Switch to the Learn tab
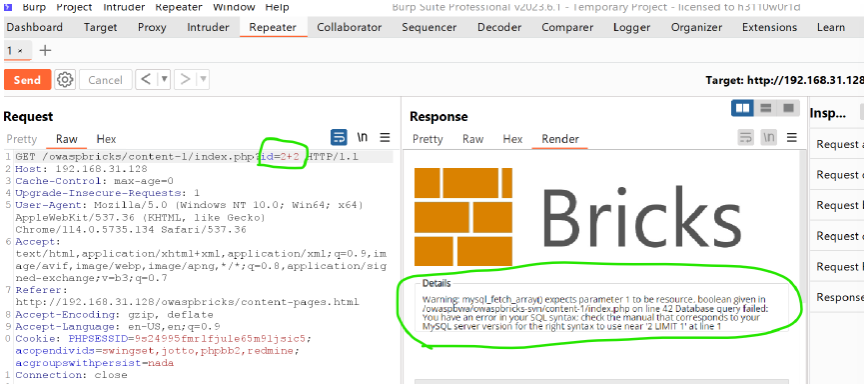Viewport: 868px width, 388px height. (x=831, y=27)
